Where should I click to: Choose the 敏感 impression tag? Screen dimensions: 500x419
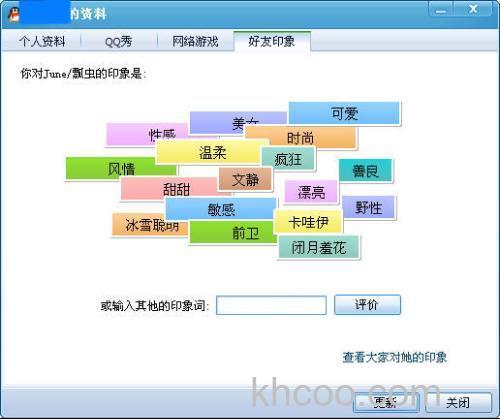click(221, 209)
